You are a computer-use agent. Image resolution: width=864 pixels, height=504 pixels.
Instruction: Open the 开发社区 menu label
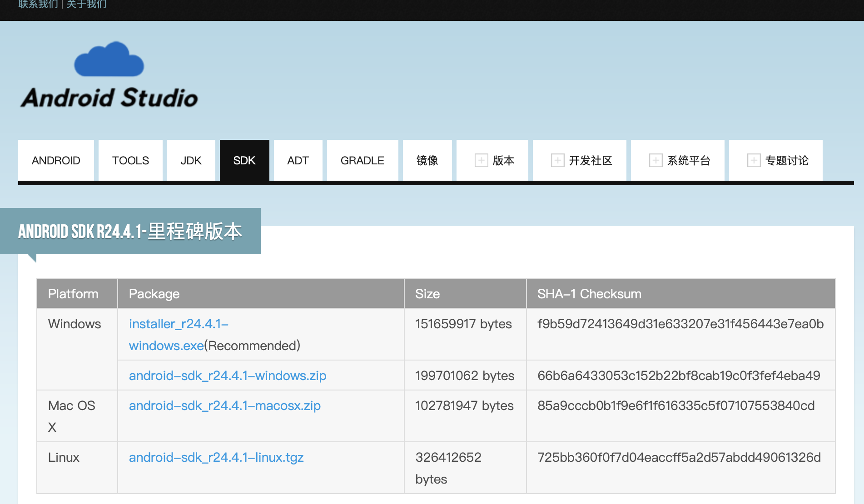pyautogui.click(x=591, y=160)
